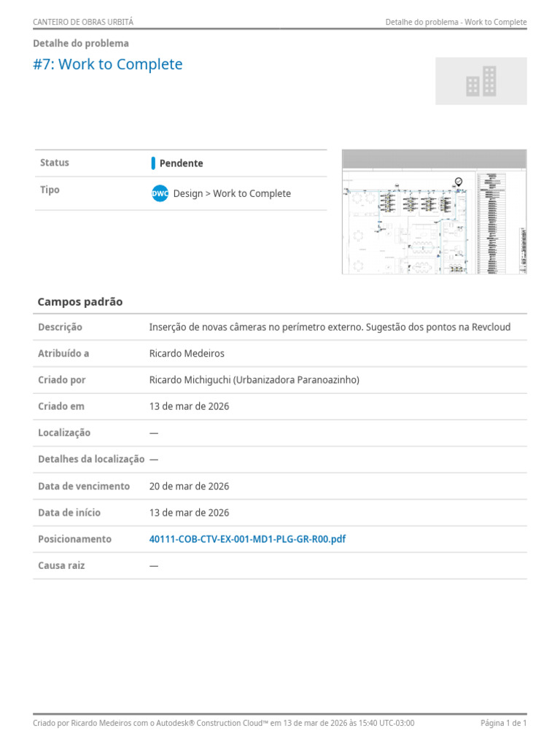Viewport: 560px width, 747px height.
Task: Click the DWG design type icon
Action: pyautogui.click(x=160, y=193)
